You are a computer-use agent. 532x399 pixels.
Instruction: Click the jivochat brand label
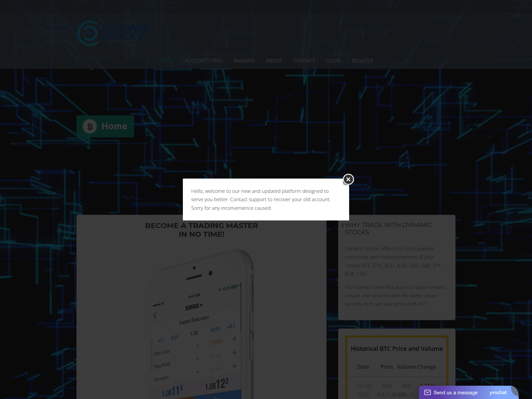498,393
